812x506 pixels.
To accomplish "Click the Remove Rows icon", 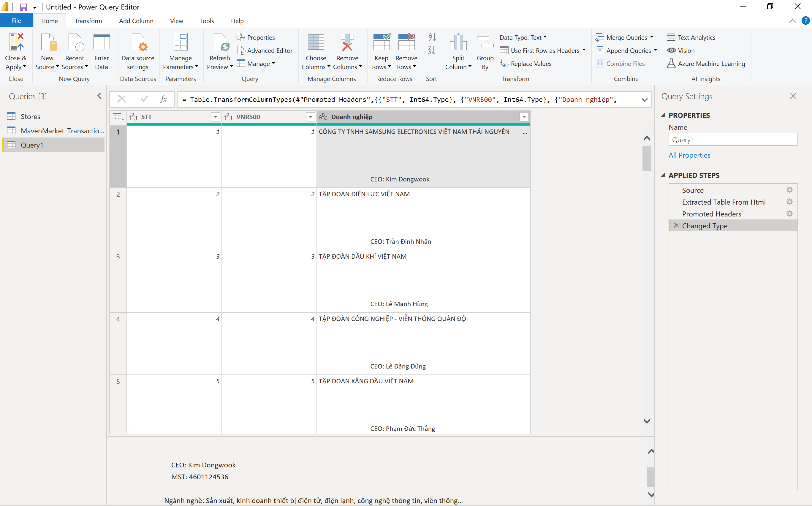I will [x=406, y=42].
